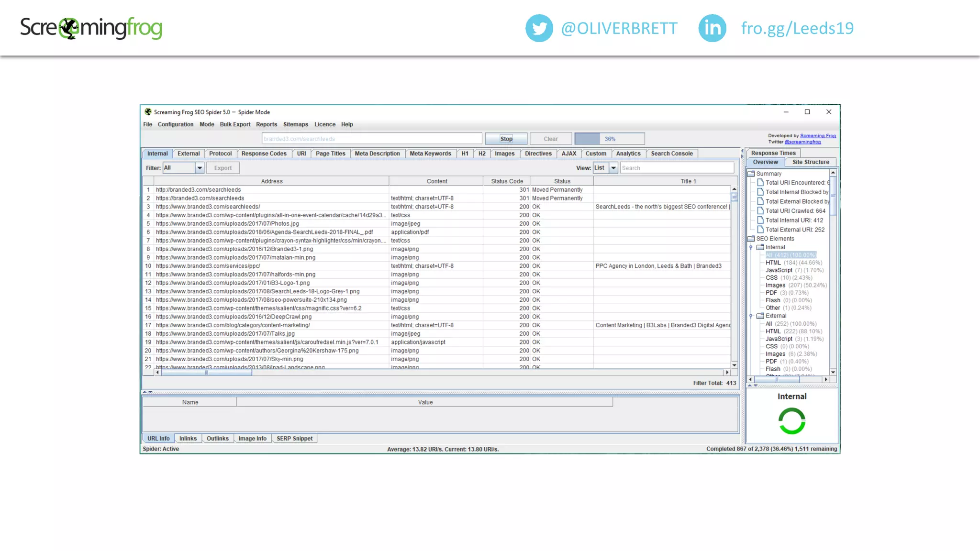Click the 36% crawl progress bar
The width and height of the screenshot is (980, 551).
point(609,139)
